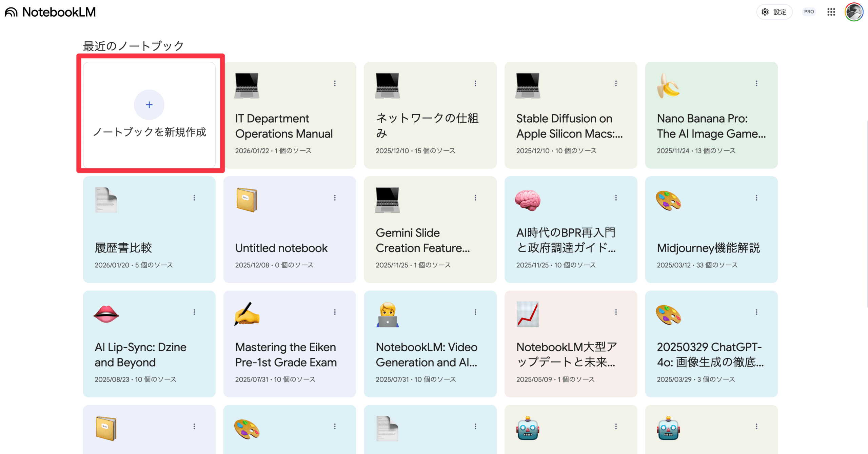Viewport: 868px width, 454px height.
Task: Open the 設定 settings menu
Action: click(x=774, y=12)
